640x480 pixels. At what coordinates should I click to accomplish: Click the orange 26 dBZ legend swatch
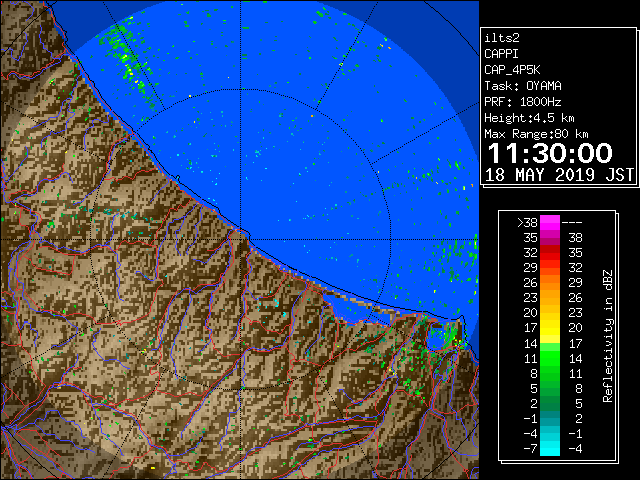550,283
